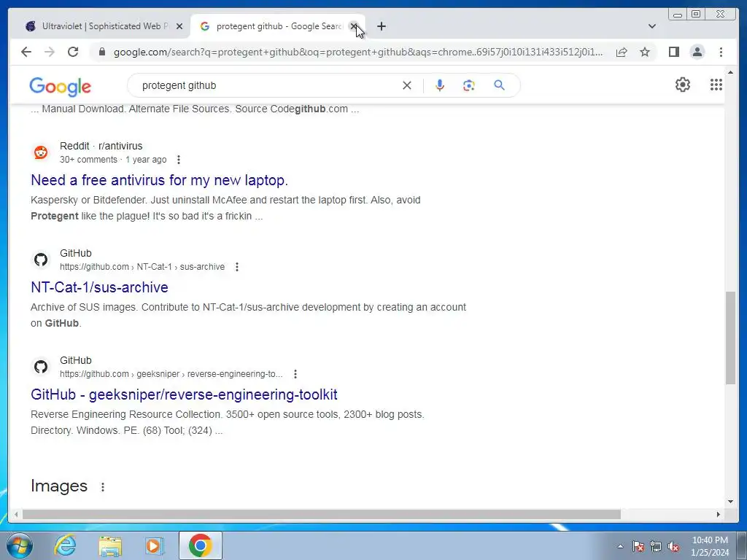
Task: Click the GitHub favicon beside NT-Cat-1 result
Action: [x=41, y=260]
